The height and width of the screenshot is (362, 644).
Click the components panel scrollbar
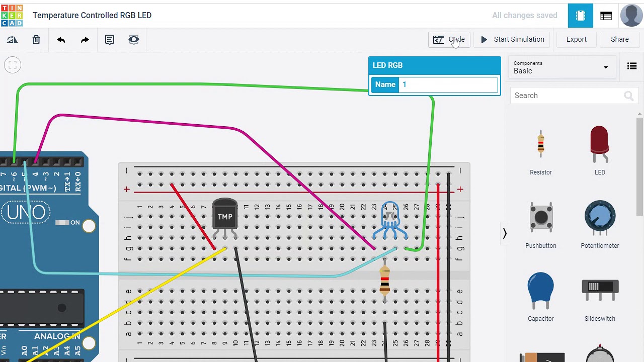click(x=639, y=166)
